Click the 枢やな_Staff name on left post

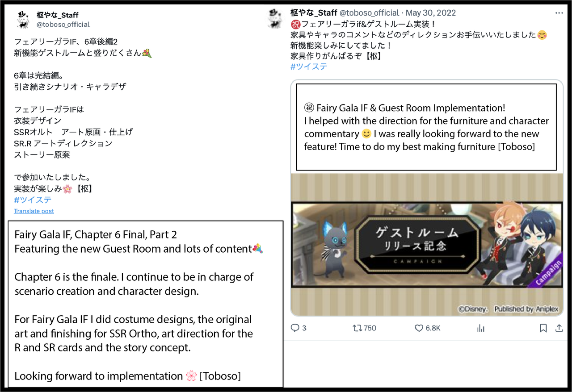pos(58,16)
